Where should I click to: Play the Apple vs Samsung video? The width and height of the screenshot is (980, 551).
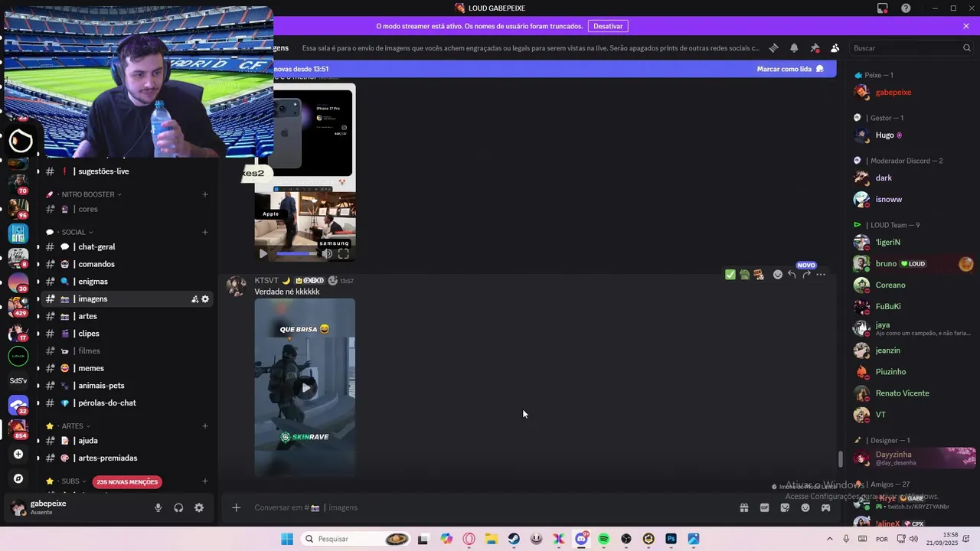pyautogui.click(x=263, y=253)
